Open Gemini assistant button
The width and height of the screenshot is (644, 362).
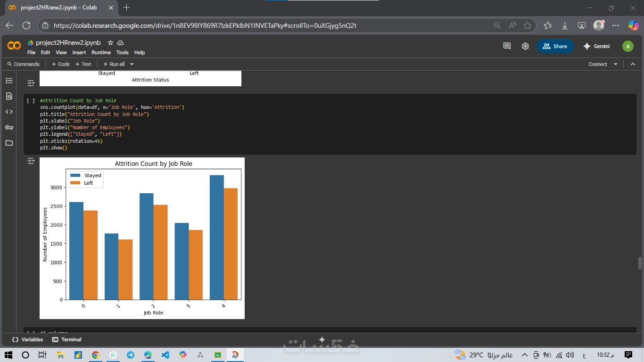pos(596,46)
